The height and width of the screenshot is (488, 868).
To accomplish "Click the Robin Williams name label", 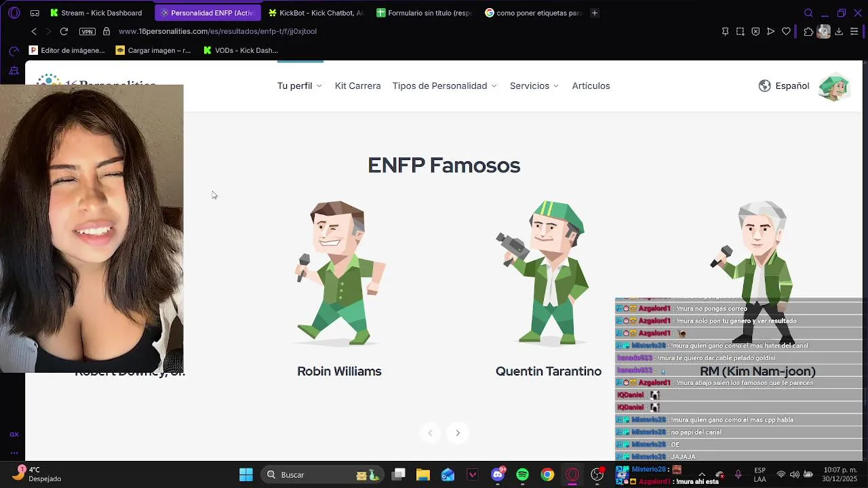I will (339, 371).
